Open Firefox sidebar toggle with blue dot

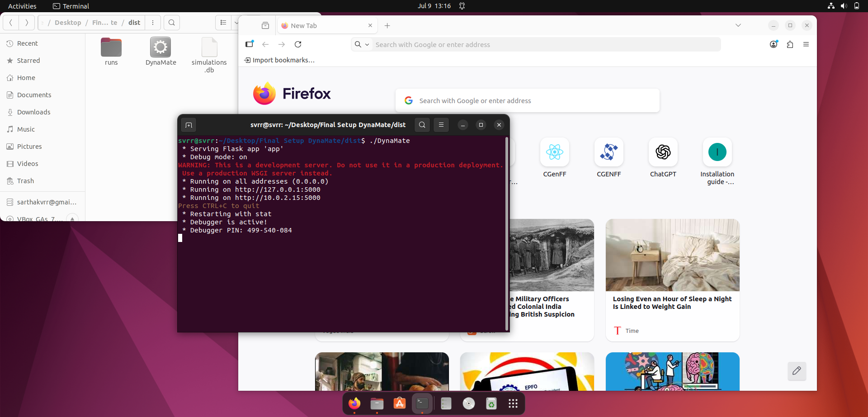pyautogui.click(x=250, y=44)
